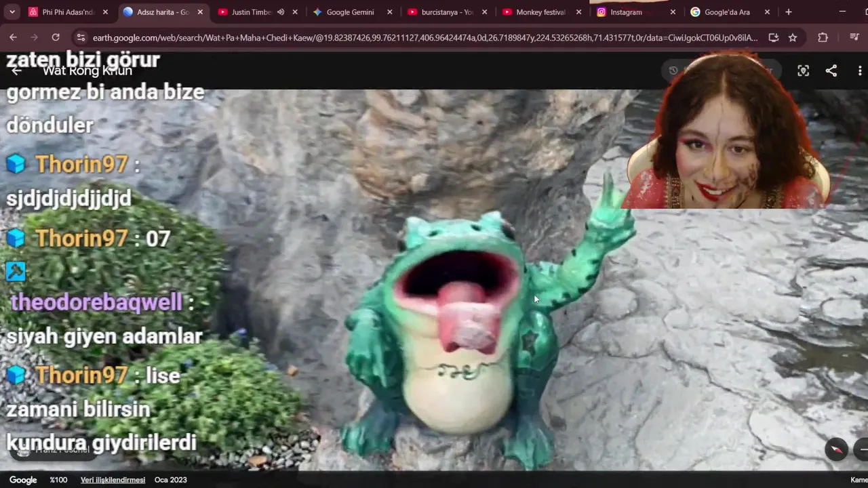Click the install app icon in the address bar

point(773,37)
